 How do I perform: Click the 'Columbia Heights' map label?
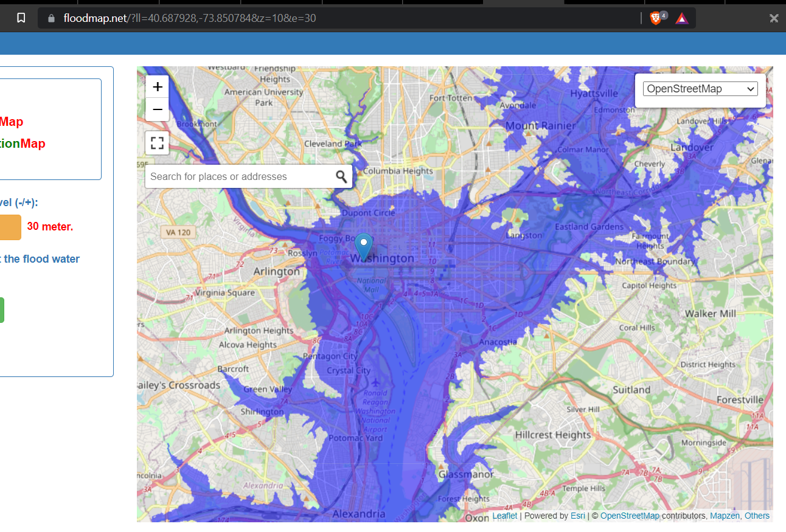pyautogui.click(x=398, y=171)
